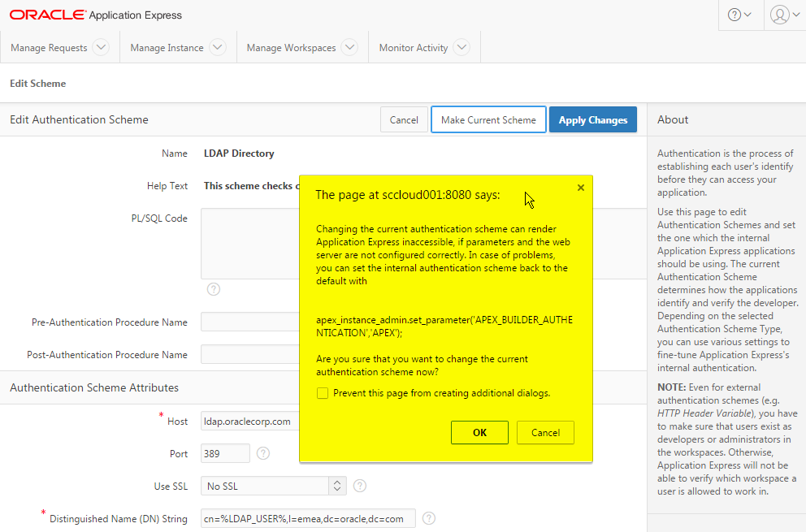Check Prevent this page from creating dialogs

pos(323,393)
